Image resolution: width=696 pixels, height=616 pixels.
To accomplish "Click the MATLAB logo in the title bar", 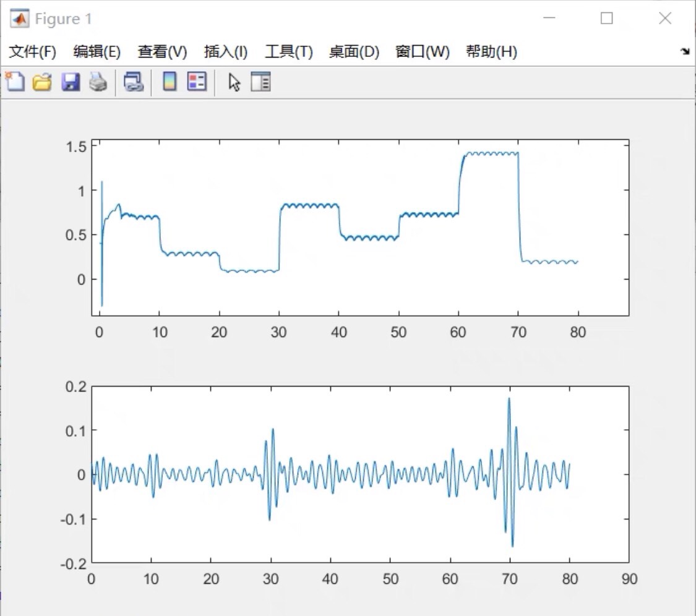I will pyautogui.click(x=20, y=19).
